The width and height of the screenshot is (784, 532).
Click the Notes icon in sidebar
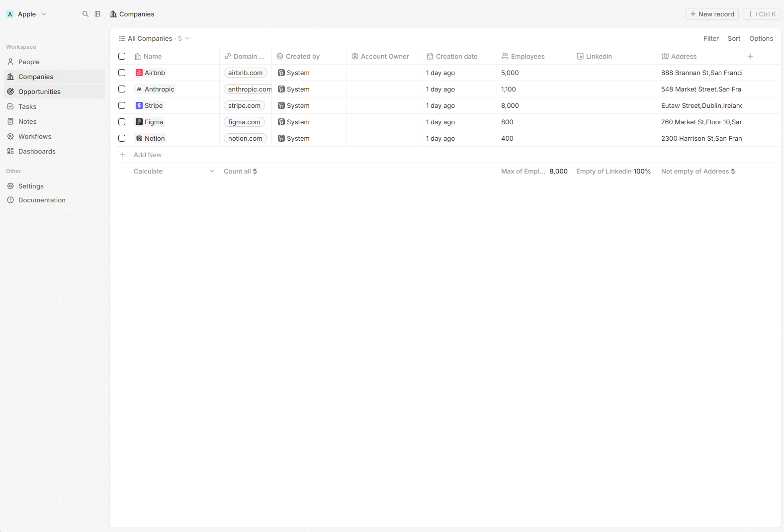pyautogui.click(x=10, y=121)
